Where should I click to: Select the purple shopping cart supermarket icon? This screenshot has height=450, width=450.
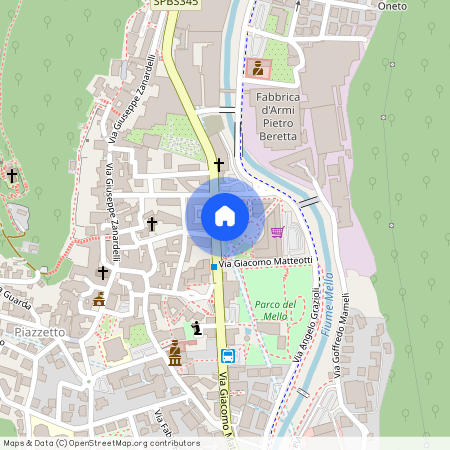click(278, 232)
